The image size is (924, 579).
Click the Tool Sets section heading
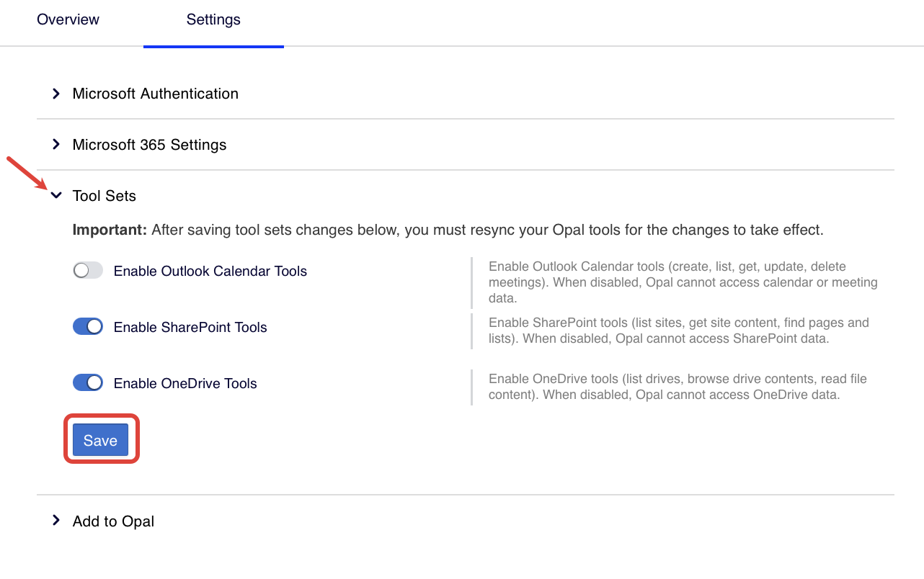click(104, 196)
